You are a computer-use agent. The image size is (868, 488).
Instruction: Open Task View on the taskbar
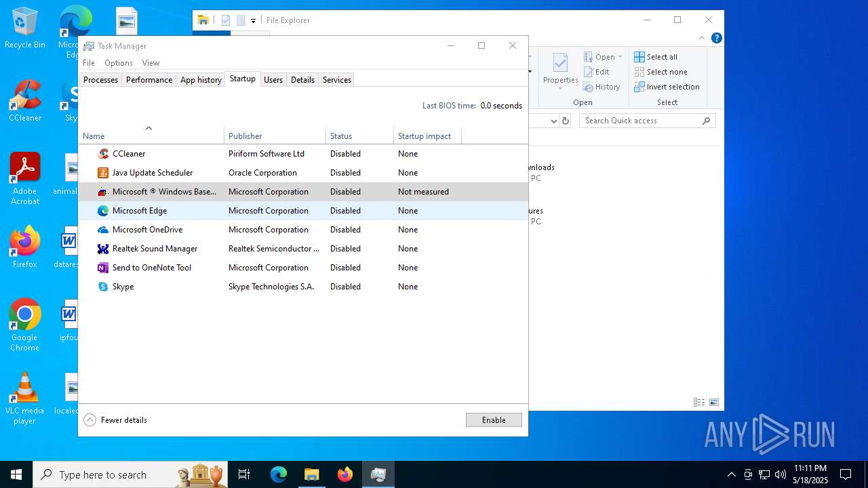[x=244, y=474]
